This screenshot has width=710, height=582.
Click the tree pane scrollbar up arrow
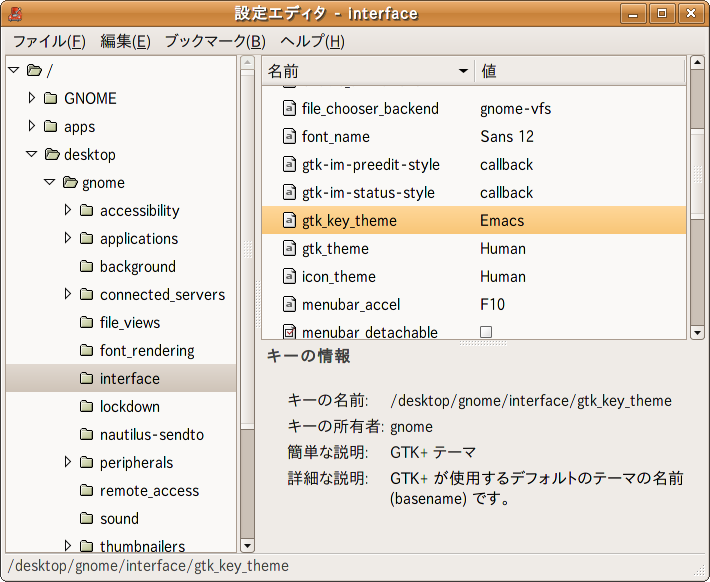click(247, 63)
